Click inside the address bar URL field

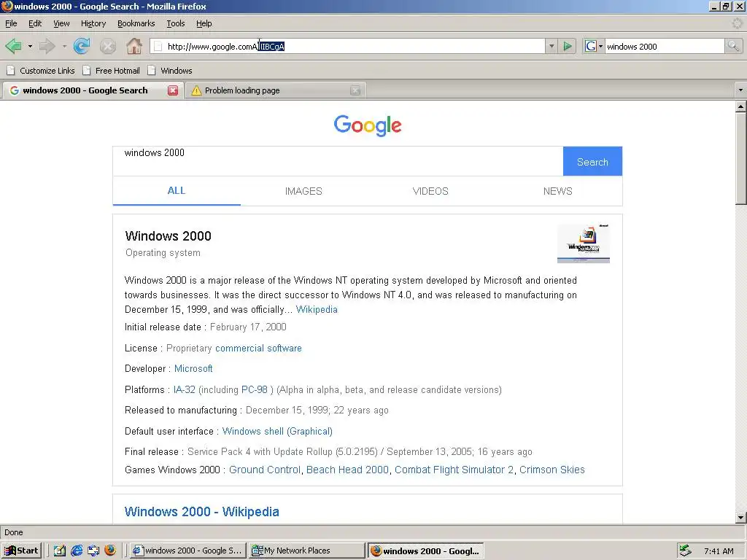pos(348,46)
